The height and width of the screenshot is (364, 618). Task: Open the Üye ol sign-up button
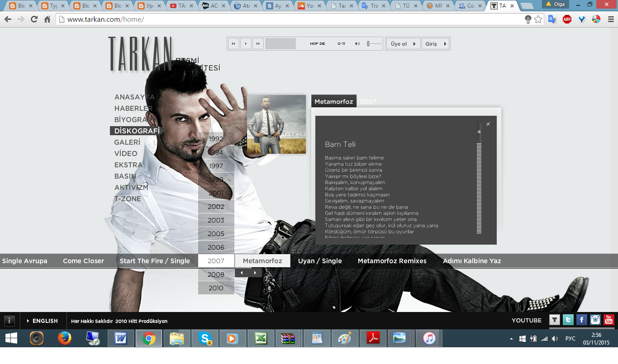(403, 44)
